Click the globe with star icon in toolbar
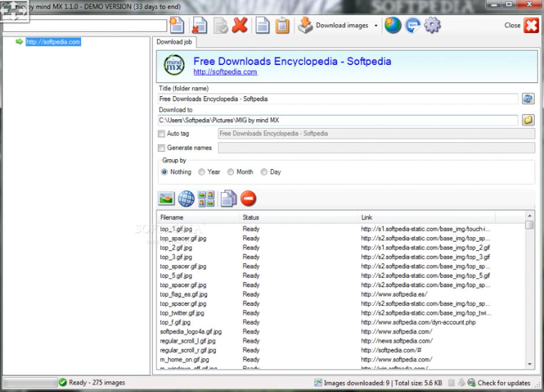544x392 pixels. point(393,25)
